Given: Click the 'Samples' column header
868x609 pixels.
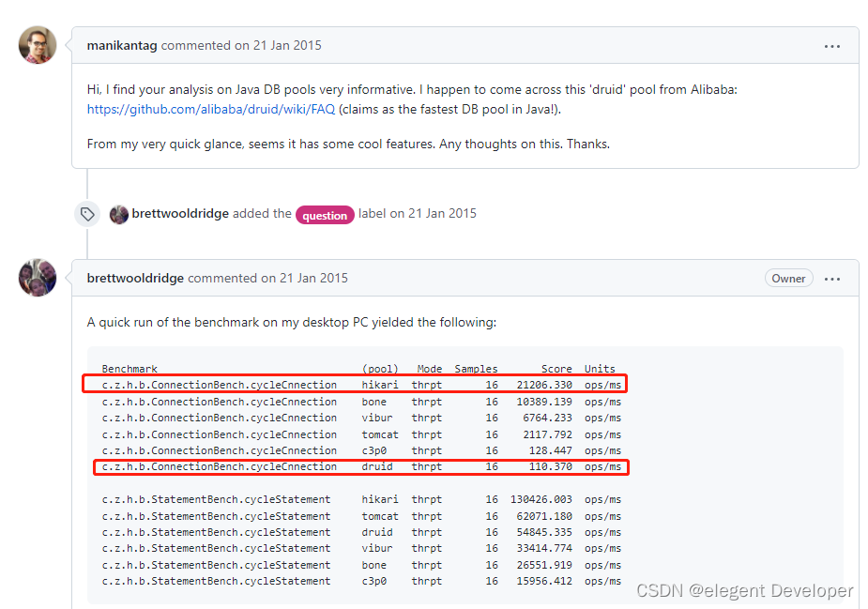Looking at the screenshot, I should tap(476, 369).
